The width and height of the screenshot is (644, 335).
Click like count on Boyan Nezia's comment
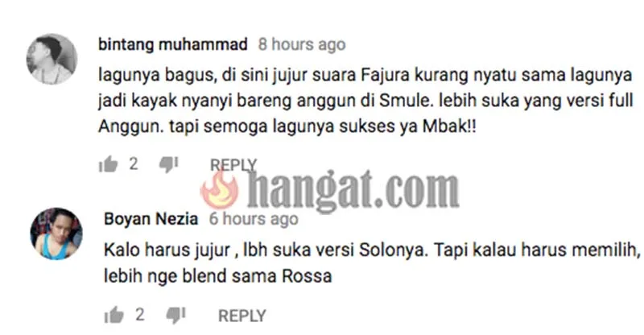[x=140, y=315]
